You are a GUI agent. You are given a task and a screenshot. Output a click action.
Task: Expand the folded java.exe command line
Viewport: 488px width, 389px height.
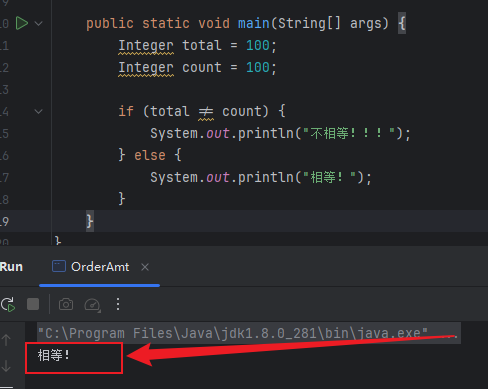[451, 333]
